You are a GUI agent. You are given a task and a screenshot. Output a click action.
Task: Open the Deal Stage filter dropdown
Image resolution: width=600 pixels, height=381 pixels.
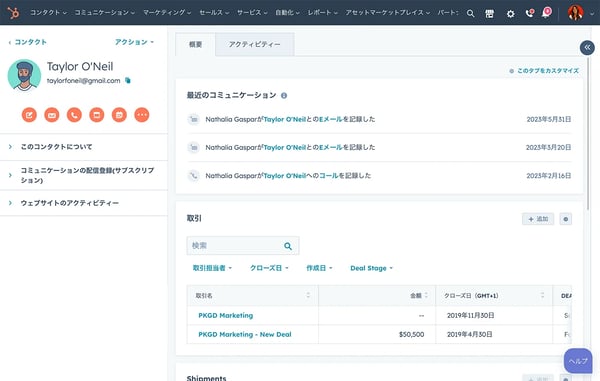371,268
